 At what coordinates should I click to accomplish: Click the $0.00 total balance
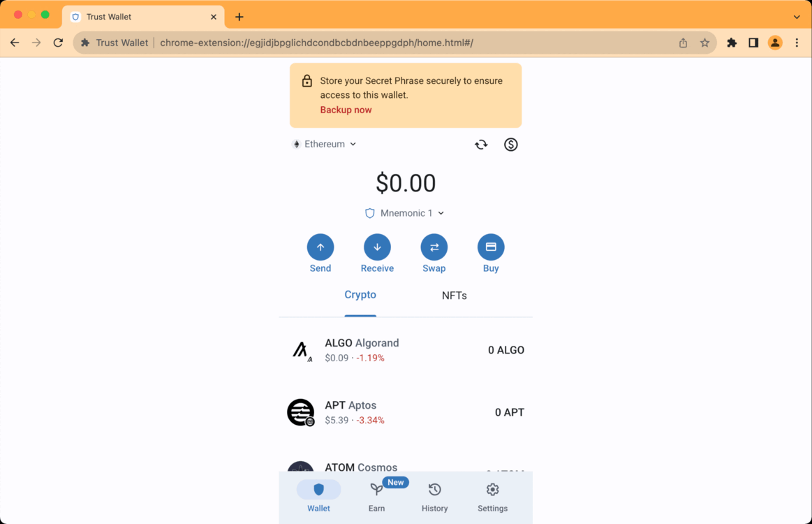click(x=406, y=183)
